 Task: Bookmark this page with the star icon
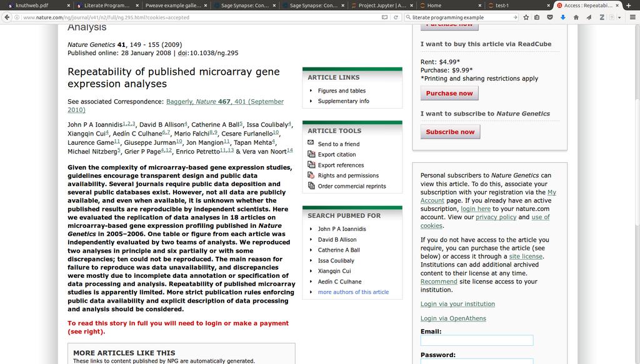tap(526, 17)
